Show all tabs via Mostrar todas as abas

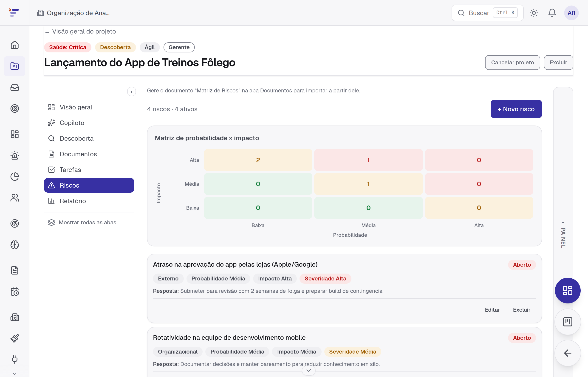[82, 223]
